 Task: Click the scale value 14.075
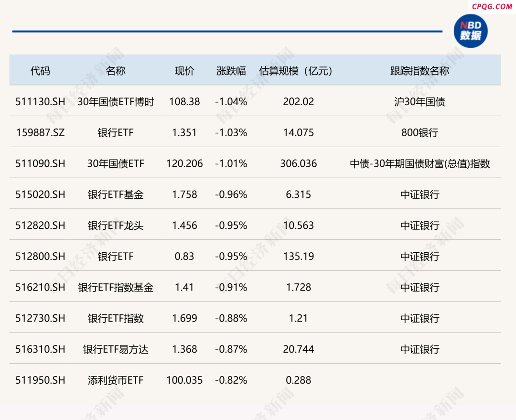(299, 133)
